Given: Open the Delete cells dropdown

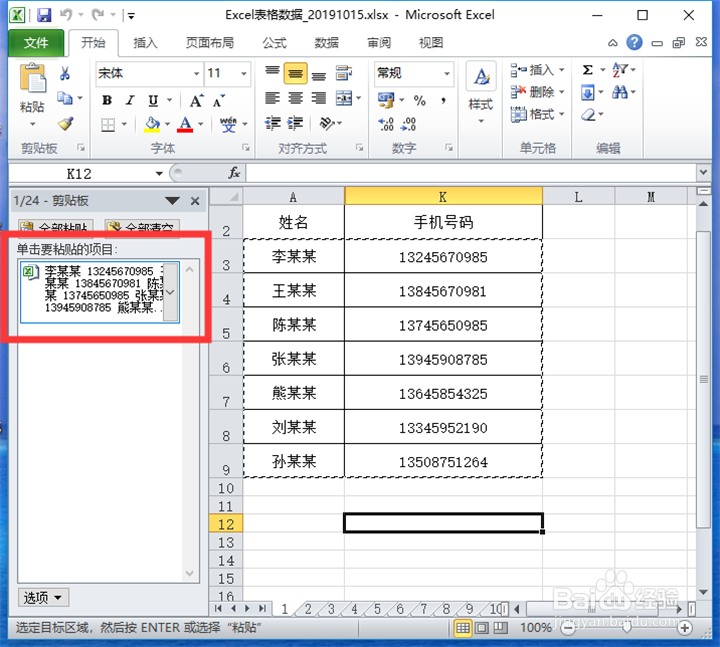Looking at the screenshot, I should 562,92.
